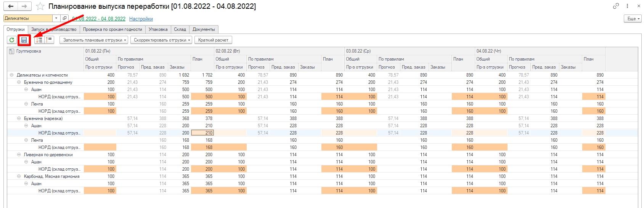Click the green refresh icon in toolbar
The height and width of the screenshot is (208, 644).
click(12, 40)
